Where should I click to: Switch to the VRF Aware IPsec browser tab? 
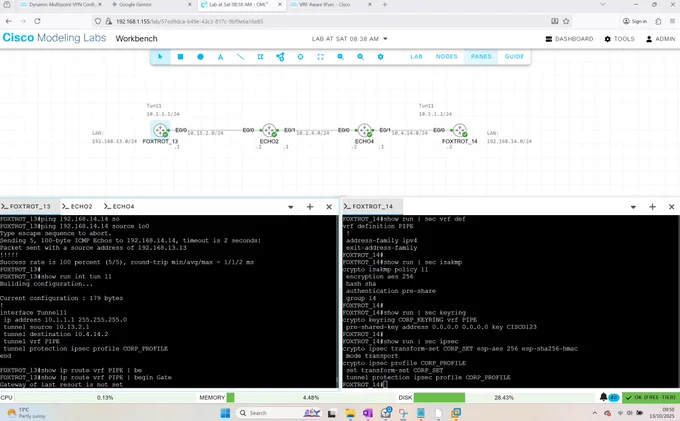click(331, 5)
